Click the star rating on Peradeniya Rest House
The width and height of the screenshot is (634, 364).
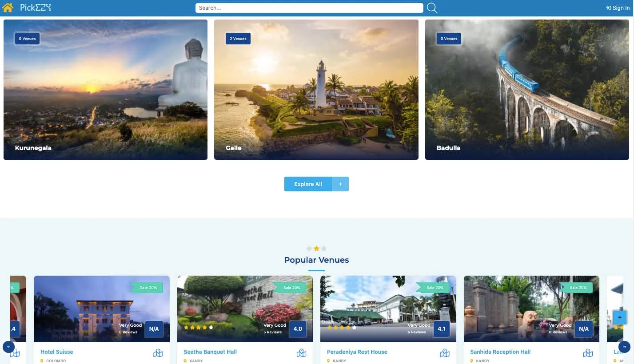(x=342, y=328)
